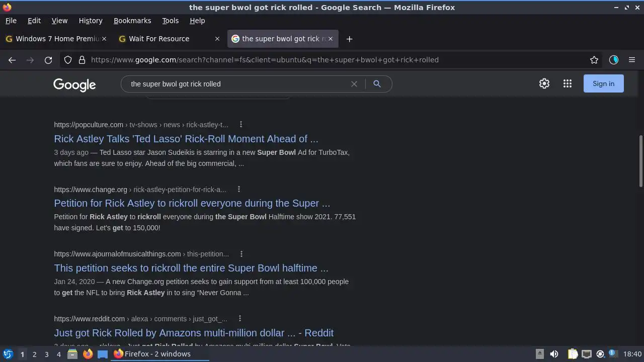The height and width of the screenshot is (362, 644).
Task: Open clipboard manager tray icon
Action: point(573,354)
